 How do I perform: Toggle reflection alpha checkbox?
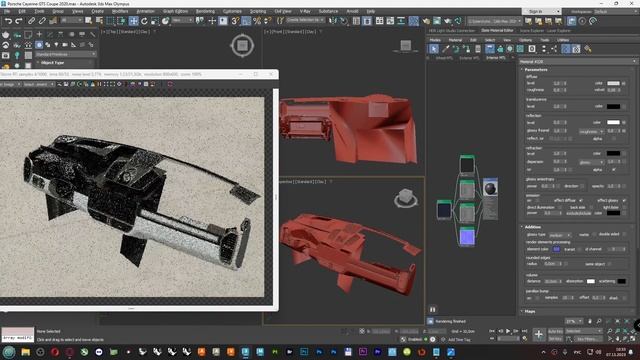(614, 139)
